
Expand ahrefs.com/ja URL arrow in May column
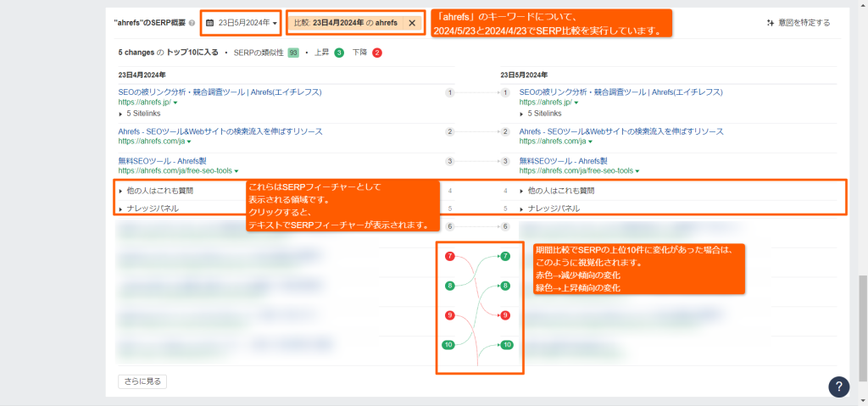(591, 142)
